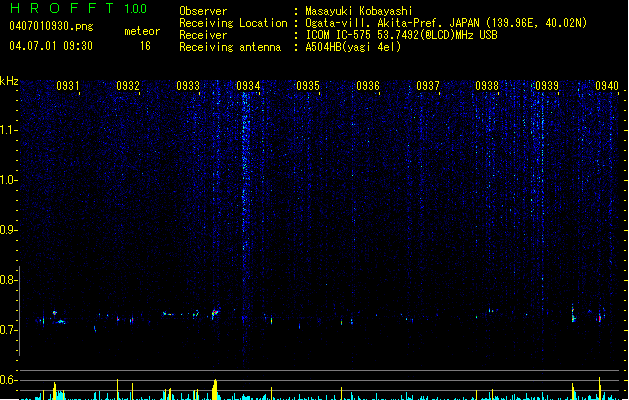
Task: Click the 0939 time marker
Action: [x=547, y=86]
